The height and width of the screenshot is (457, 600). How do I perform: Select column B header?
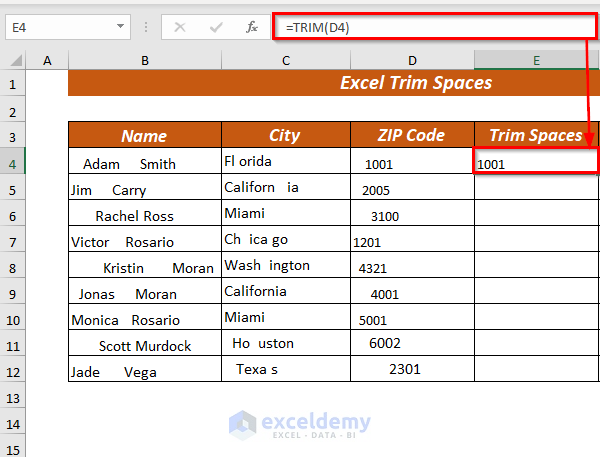[x=145, y=61]
